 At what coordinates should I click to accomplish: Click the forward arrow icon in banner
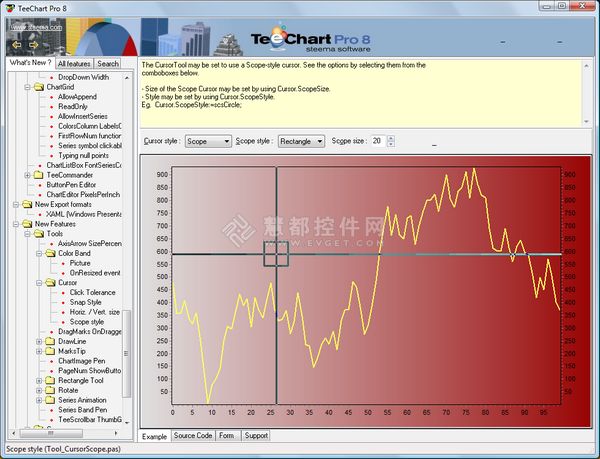click(x=34, y=45)
